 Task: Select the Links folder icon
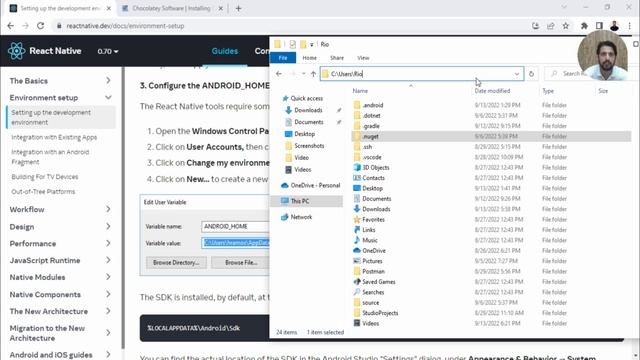coord(357,230)
